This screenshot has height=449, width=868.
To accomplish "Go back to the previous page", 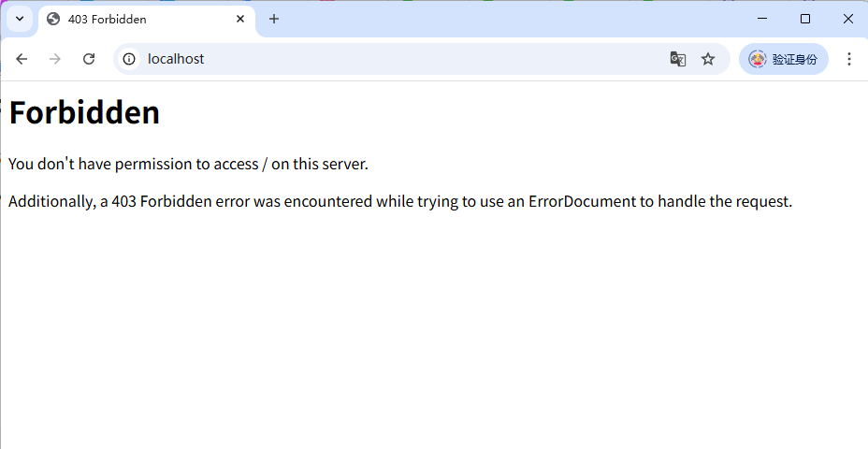I will [22, 59].
